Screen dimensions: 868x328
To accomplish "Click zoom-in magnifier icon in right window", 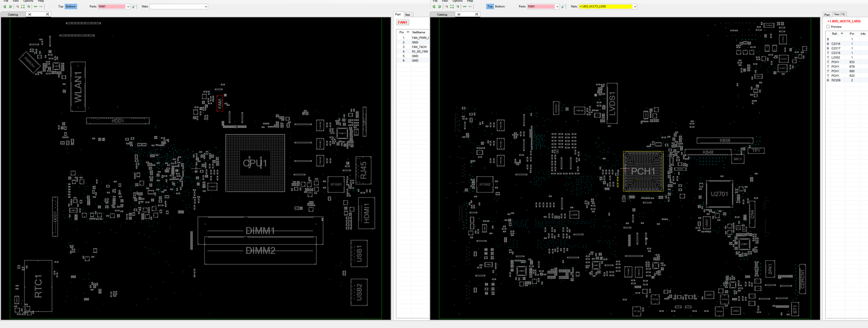I will 446,6.
